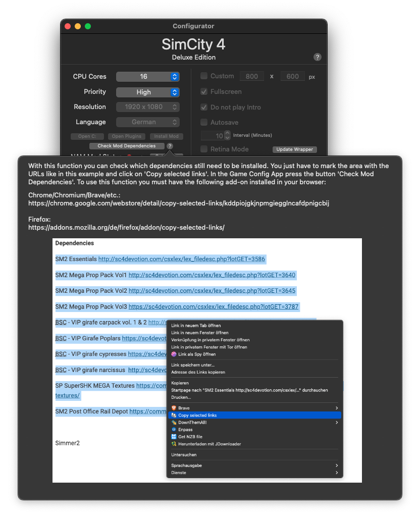Click the Chrome webstore copy-selected-links URL
420x520 pixels.
pos(179,203)
